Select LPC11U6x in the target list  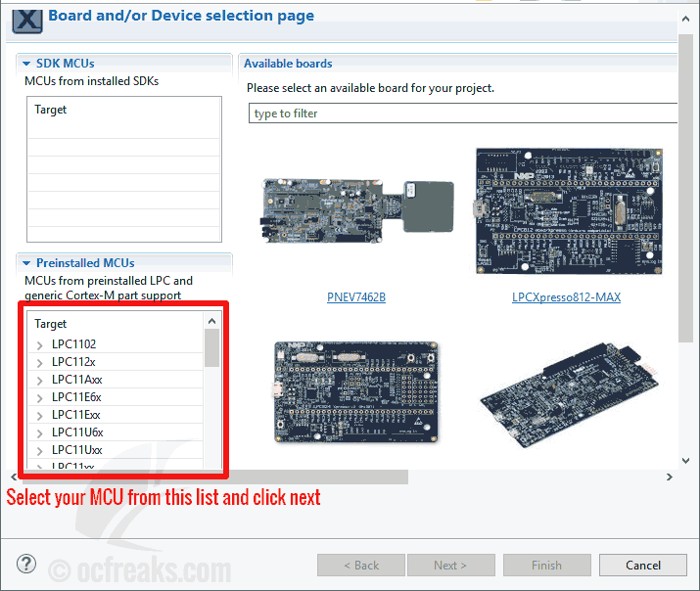[x=77, y=432]
